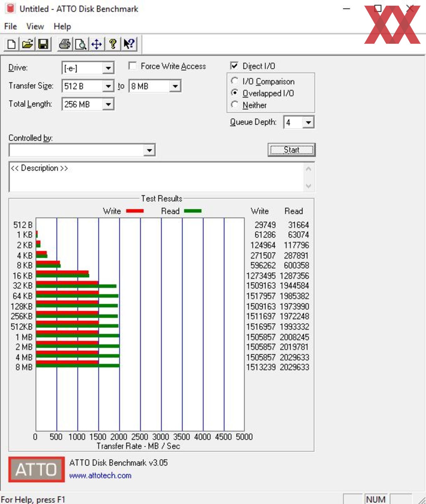Click the ATTO Disk Benchmark v3.05 text
Viewport: 426px width, 504px height.
click(x=118, y=463)
